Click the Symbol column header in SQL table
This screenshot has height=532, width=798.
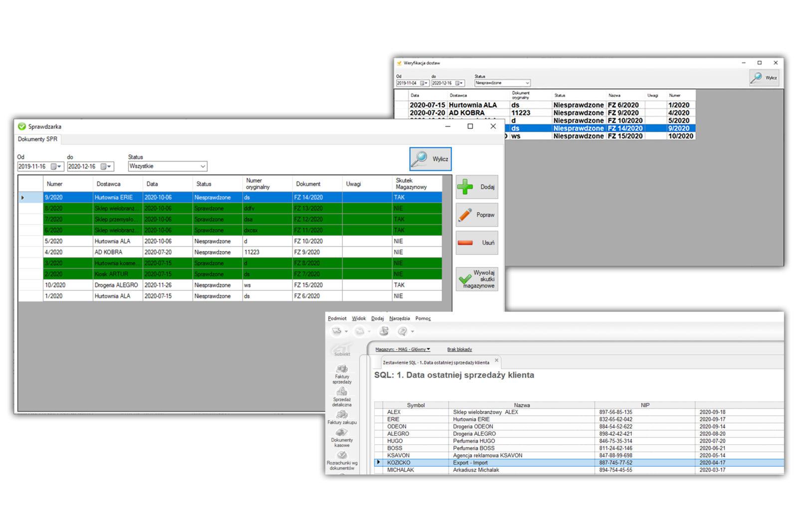point(415,405)
